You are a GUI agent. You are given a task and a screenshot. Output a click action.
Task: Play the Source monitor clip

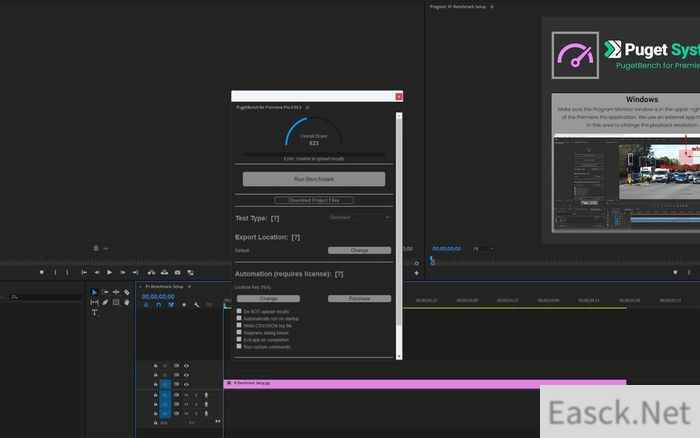pyautogui.click(x=109, y=272)
